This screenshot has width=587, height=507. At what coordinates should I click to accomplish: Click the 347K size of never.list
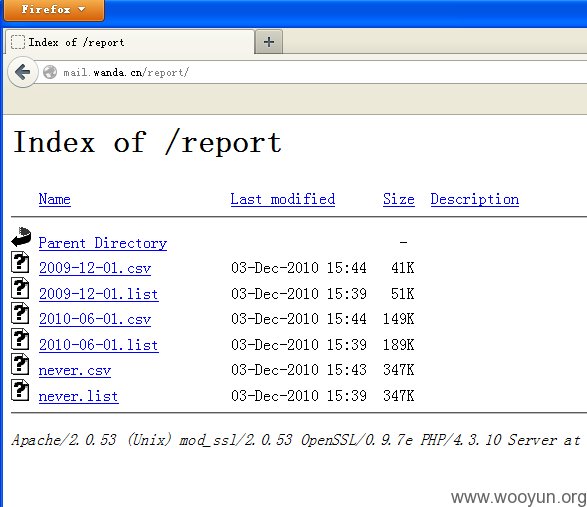coord(399,396)
